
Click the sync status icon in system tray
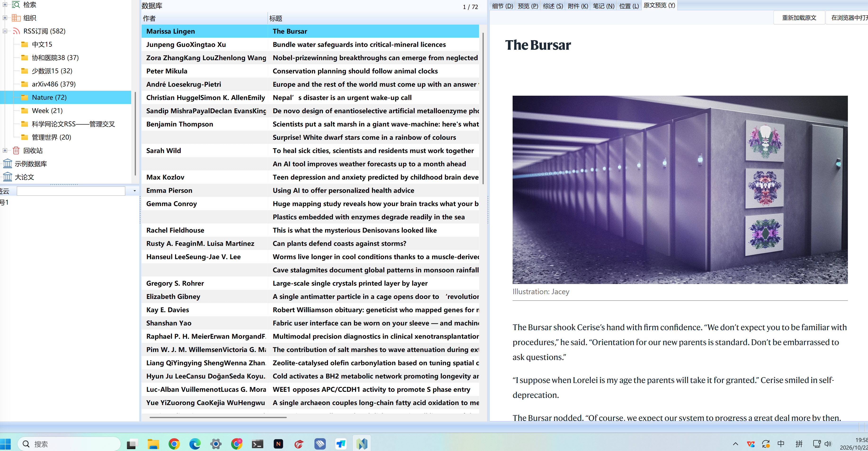[766, 444]
